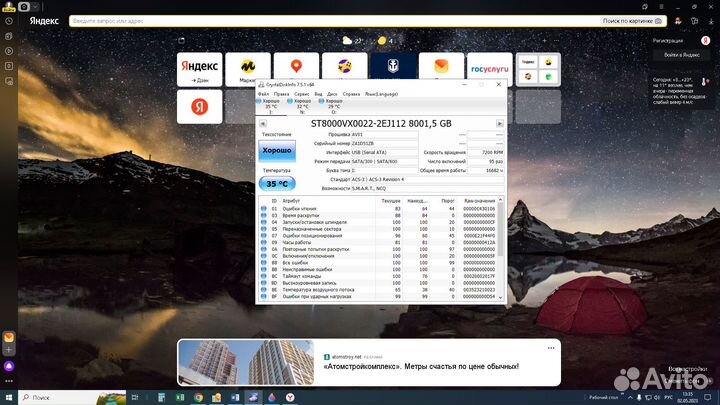
Task: Open the Атомстройкомплекс ad headline
Action: [421, 366]
